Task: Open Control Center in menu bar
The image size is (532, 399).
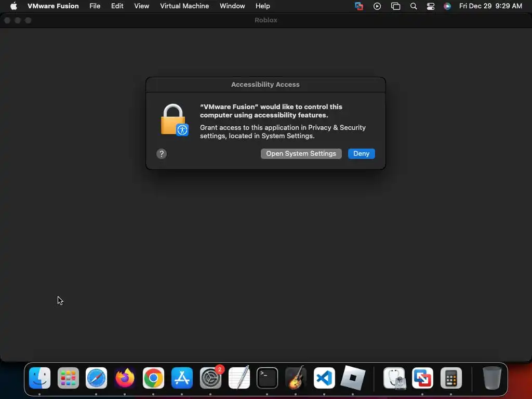Action: coord(431,6)
